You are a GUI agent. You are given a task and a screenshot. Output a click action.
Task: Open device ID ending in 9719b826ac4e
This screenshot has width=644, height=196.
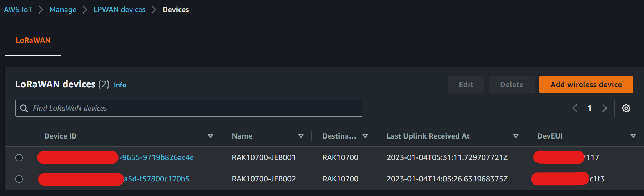pyautogui.click(x=156, y=157)
